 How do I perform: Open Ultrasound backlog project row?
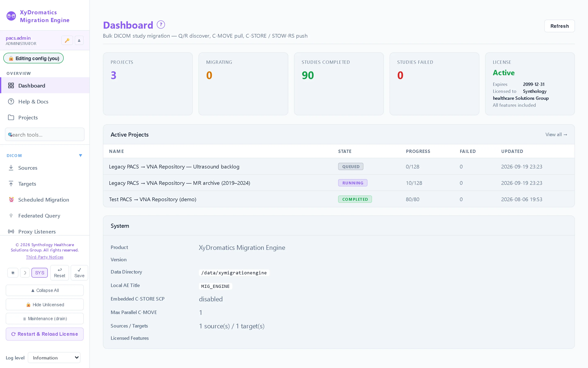point(339,166)
